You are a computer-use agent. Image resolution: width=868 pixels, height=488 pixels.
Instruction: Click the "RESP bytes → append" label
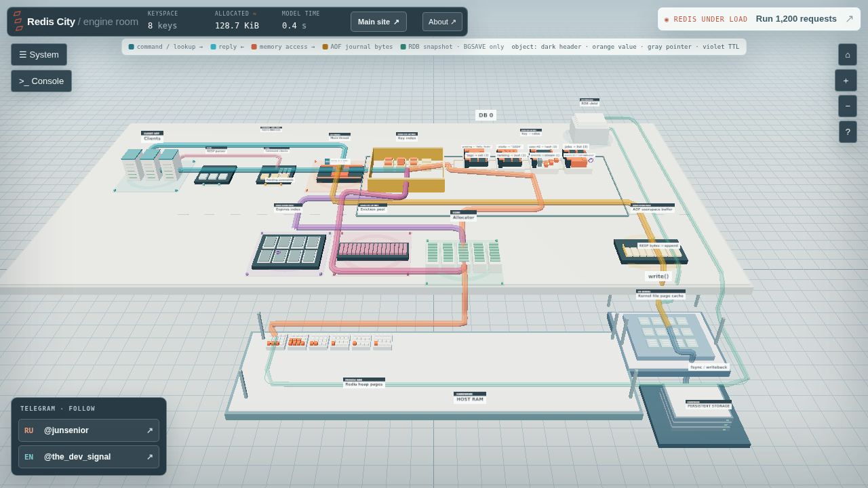658,246
